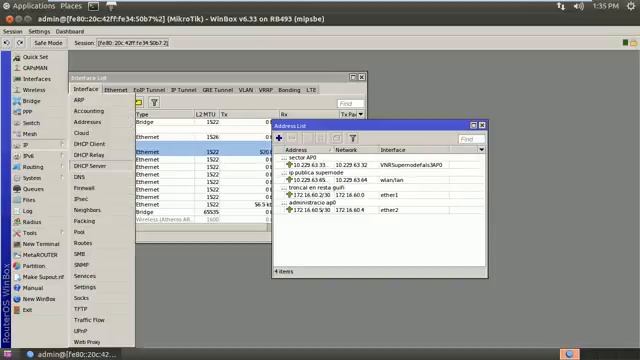This screenshot has width=640, height=360.
Task: Open Applications menu in top panel
Action: 33,6
